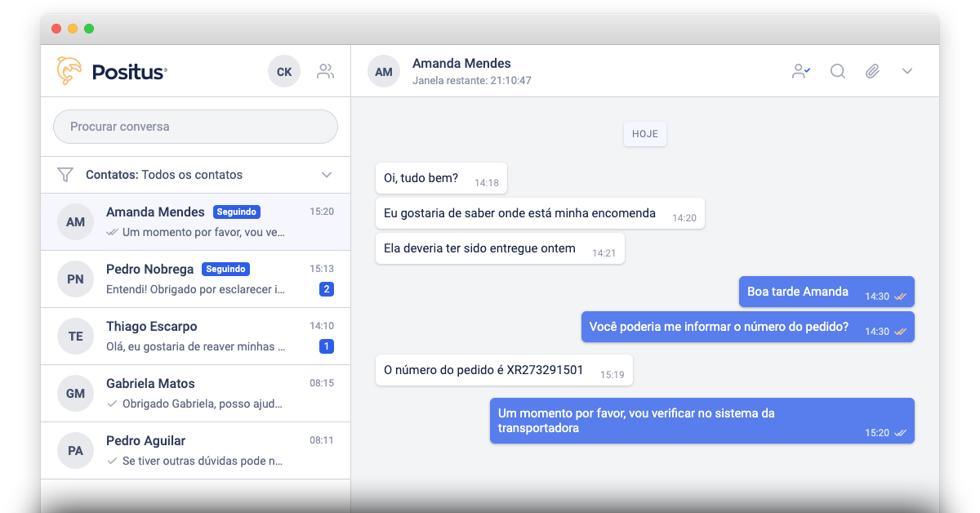Image resolution: width=980 pixels, height=513 pixels.
Task: Open Todos os contatos filter selector
Action: (x=192, y=175)
